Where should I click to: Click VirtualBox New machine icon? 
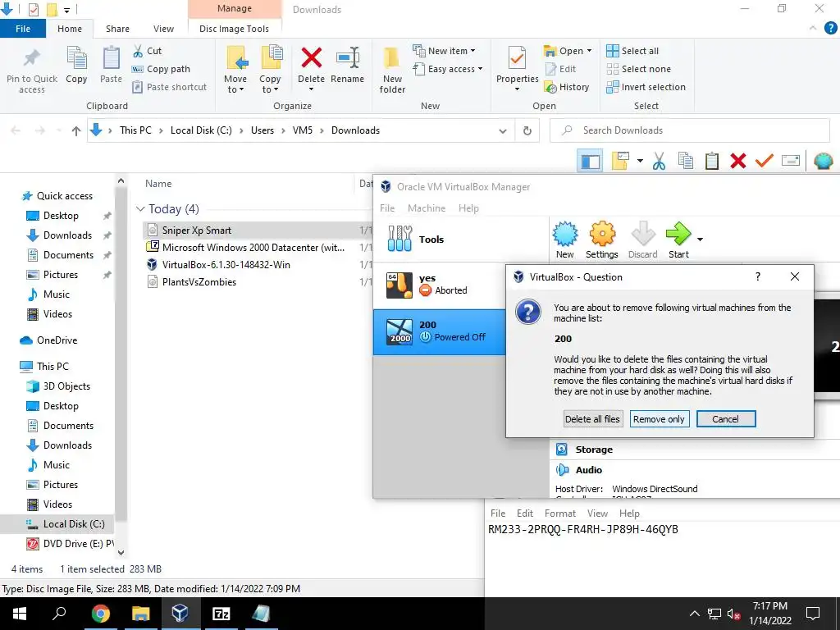pyautogui.click(x=564, y=234)
